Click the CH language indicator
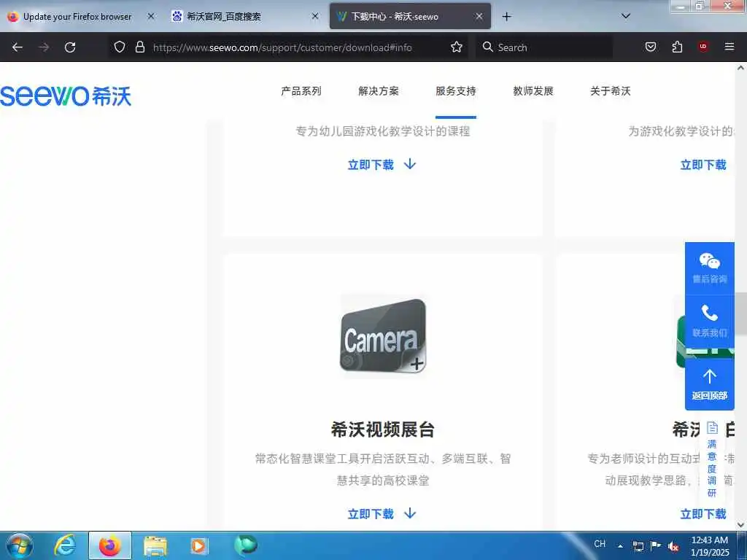Image resolution: width=747 pixels, height=560 pixels. tap(600, 544)
